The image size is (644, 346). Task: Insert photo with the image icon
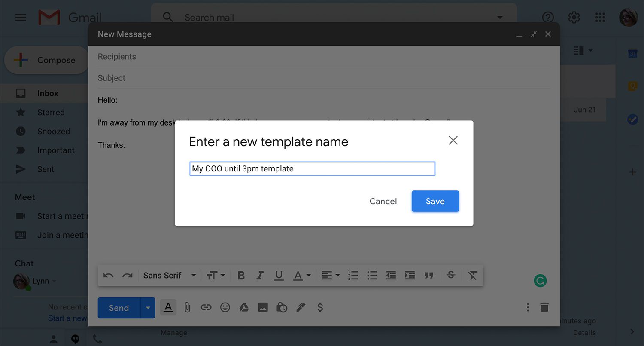pos(263,307)
